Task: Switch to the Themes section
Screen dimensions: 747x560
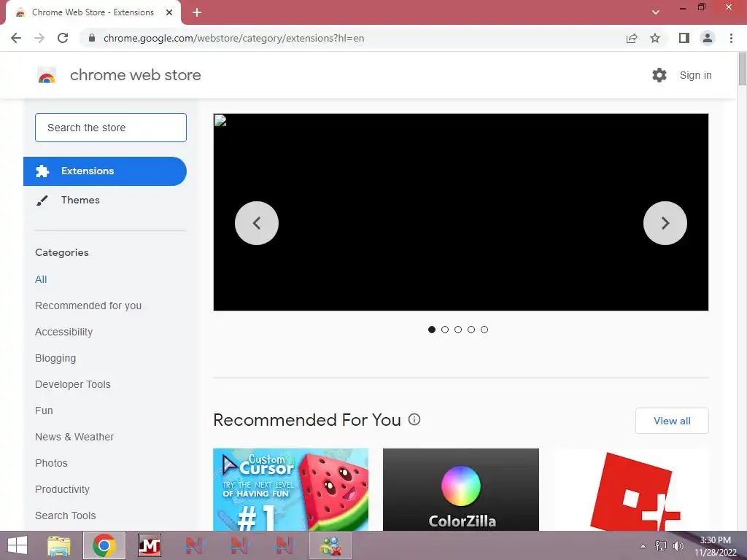Action: point(80,200)
